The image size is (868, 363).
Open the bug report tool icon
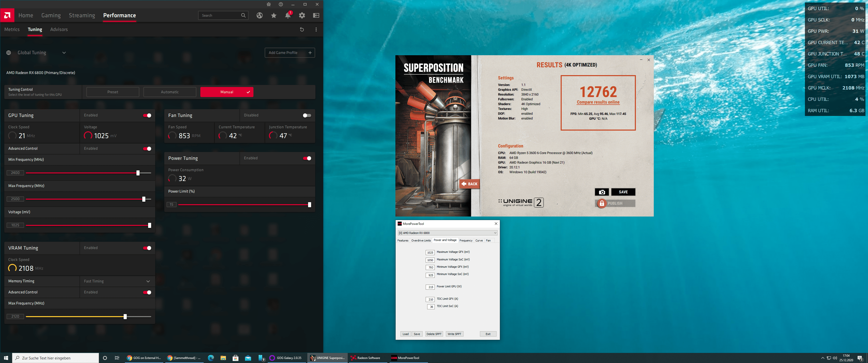click(268, 4)
